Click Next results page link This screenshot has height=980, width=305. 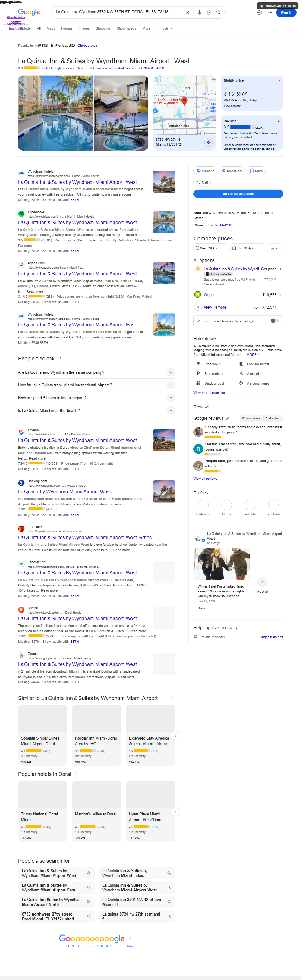130,946
